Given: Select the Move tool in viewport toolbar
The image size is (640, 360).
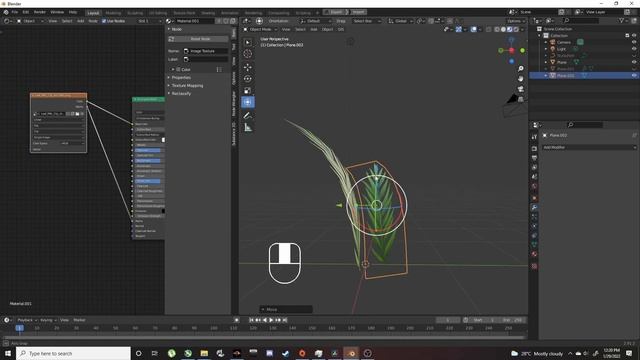Looking at the screenshot, I should tap(248, 67).
